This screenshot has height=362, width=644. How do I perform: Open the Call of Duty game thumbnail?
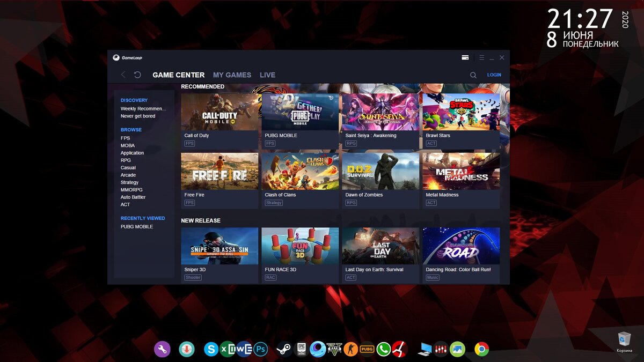point(219,111)
